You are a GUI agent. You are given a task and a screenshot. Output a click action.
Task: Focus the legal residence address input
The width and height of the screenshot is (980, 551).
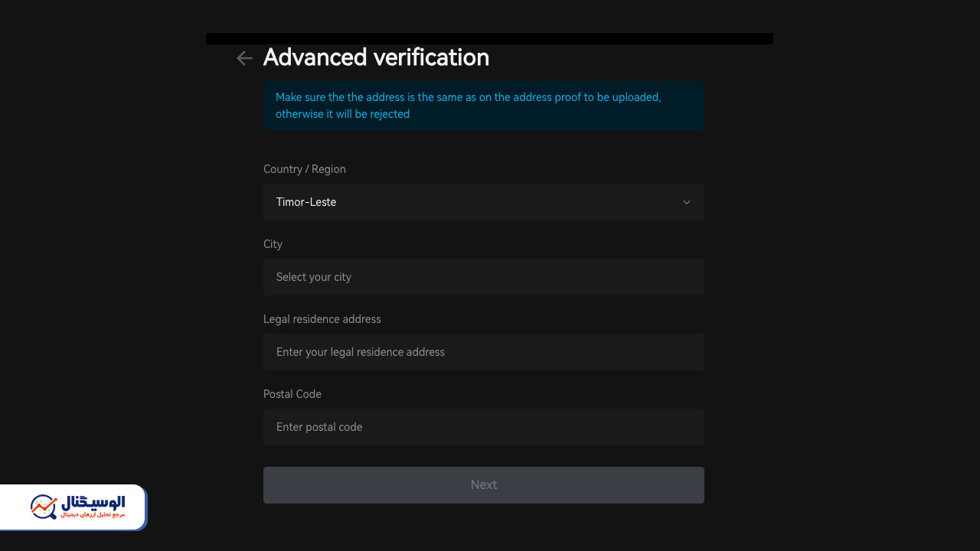click(484, 352)
